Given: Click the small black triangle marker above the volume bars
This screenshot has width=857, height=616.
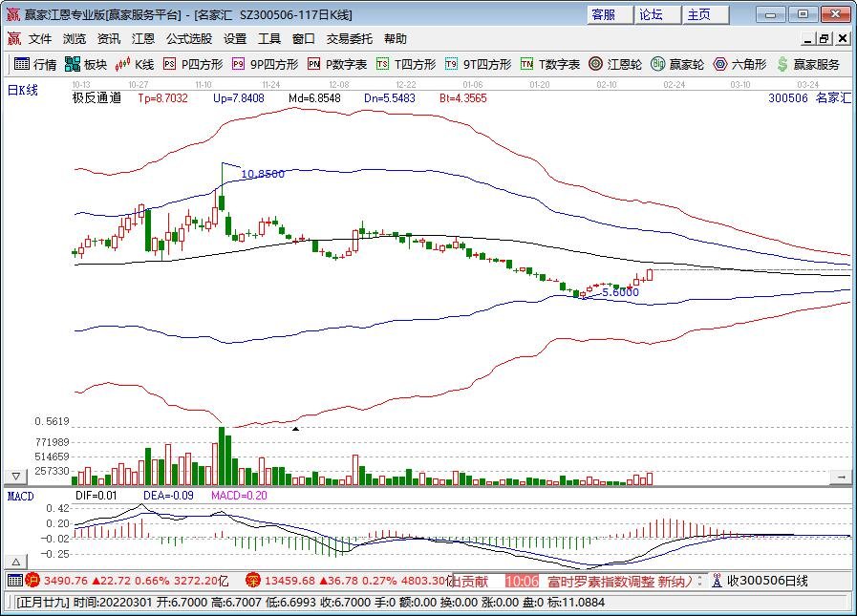Looking at the screenshot, I should [x=295, y=429].
